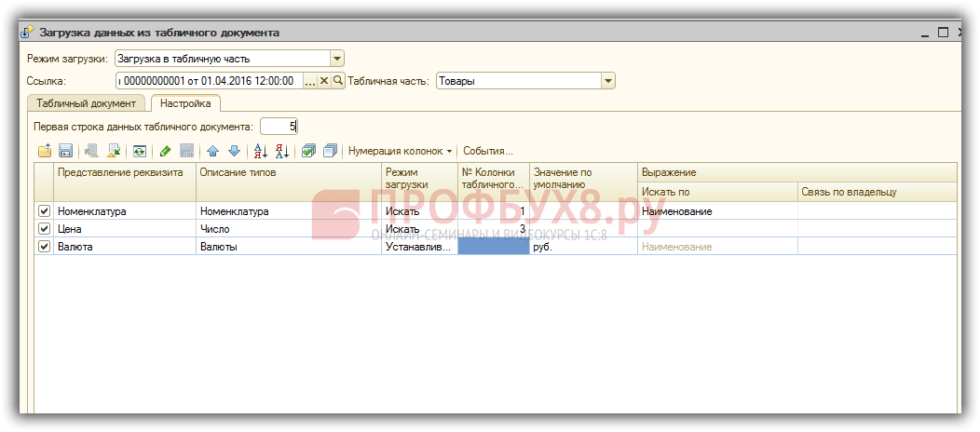
Task: Click Наименование search cell in Номенклатура row
Action: (x=718, y=211)
